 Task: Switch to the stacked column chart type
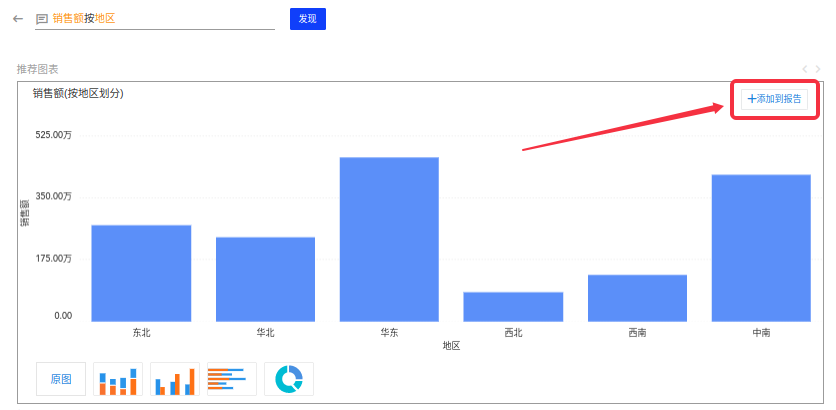pos(118,379)
